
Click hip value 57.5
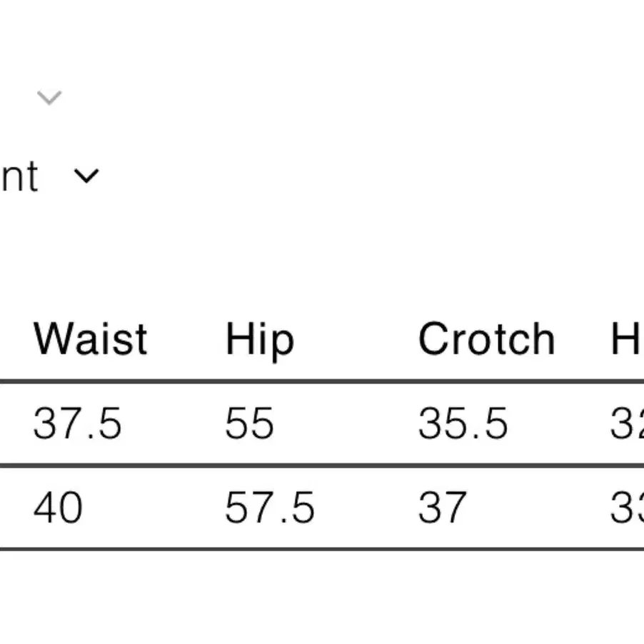pos(270,508)
